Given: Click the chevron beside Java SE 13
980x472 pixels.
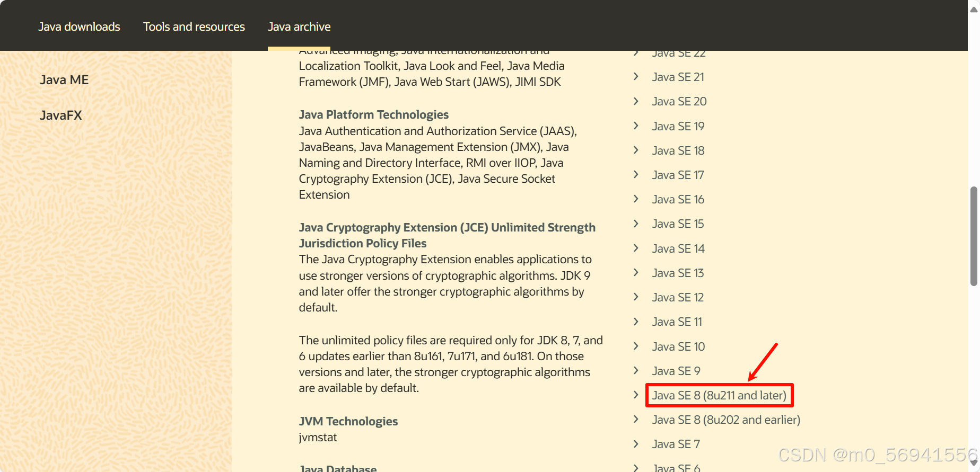Looking at the screenshot, I should click(x=636, y=272).
